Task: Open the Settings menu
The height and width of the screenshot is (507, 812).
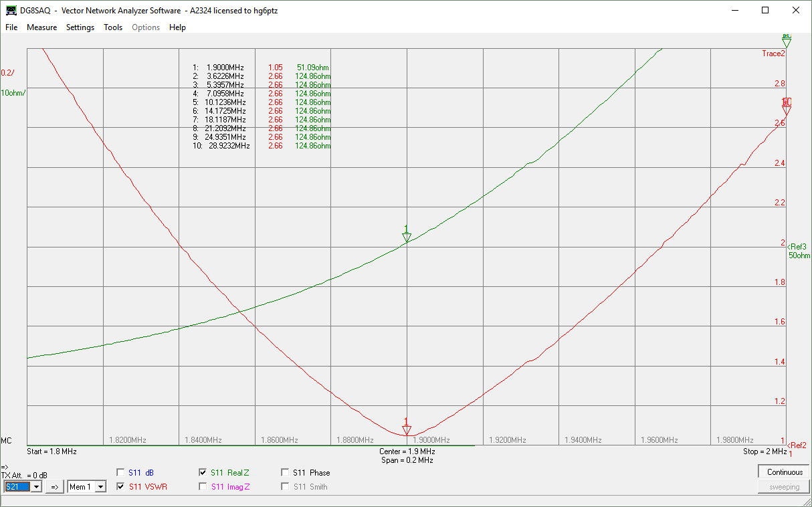Action: pyautogui.click(x=80, y=27)
